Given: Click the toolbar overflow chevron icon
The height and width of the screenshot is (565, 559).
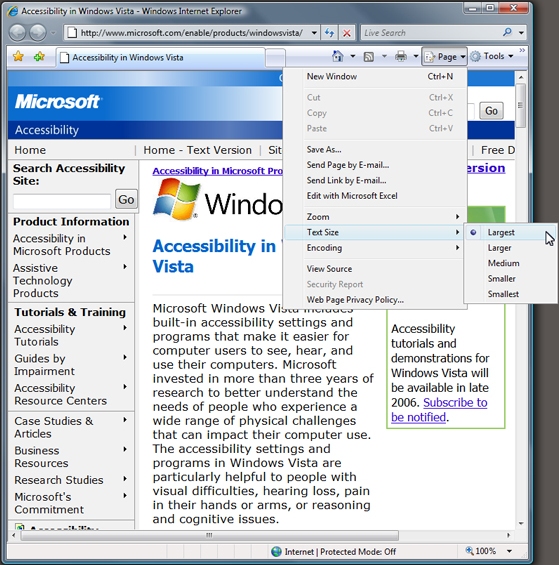Looking at the screenshot, I should tap(522, 51).
